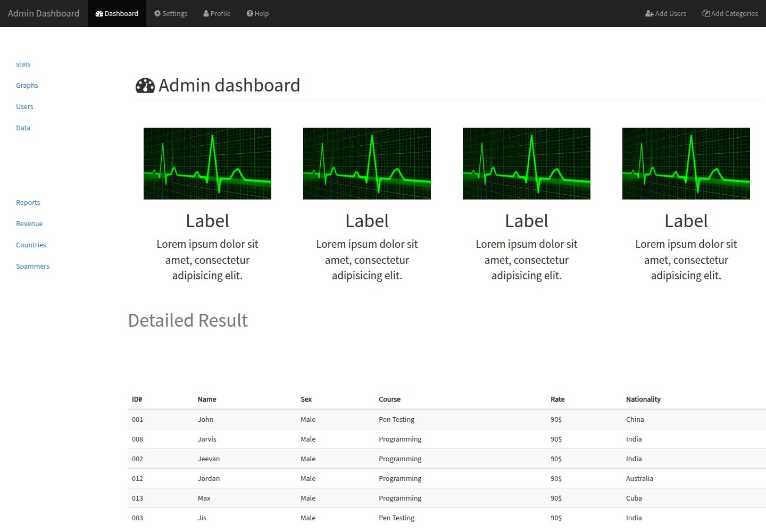The image size is (766, 532).
Task: Click the Settings gear icon
Action: click(157, 13)
